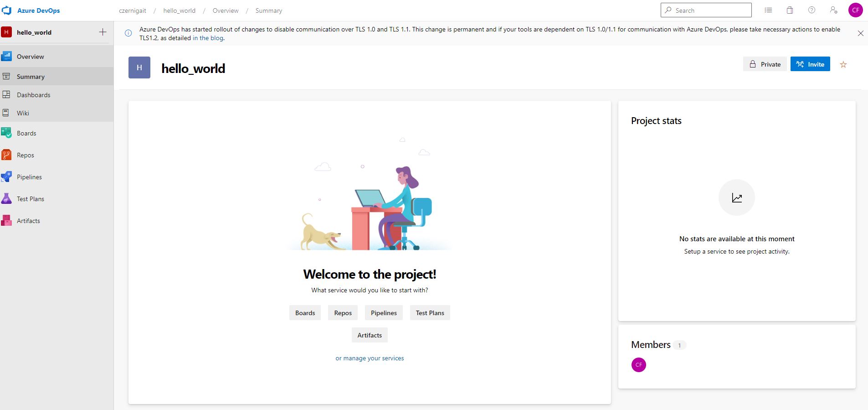Select Summary in the sidebar
The image size is (868, 410).
click(x=56, y=77)
